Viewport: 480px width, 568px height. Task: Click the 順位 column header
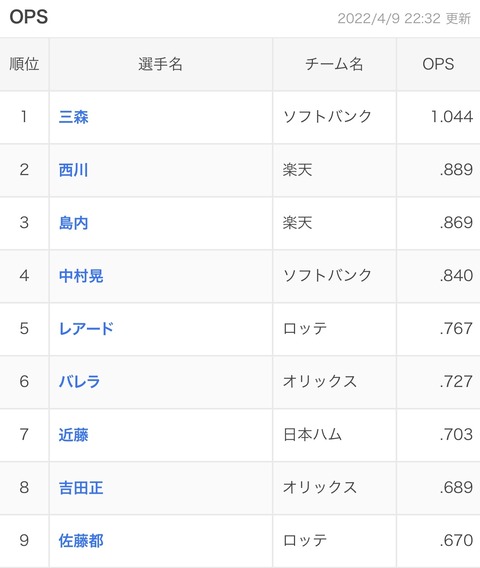coord(24,64)
